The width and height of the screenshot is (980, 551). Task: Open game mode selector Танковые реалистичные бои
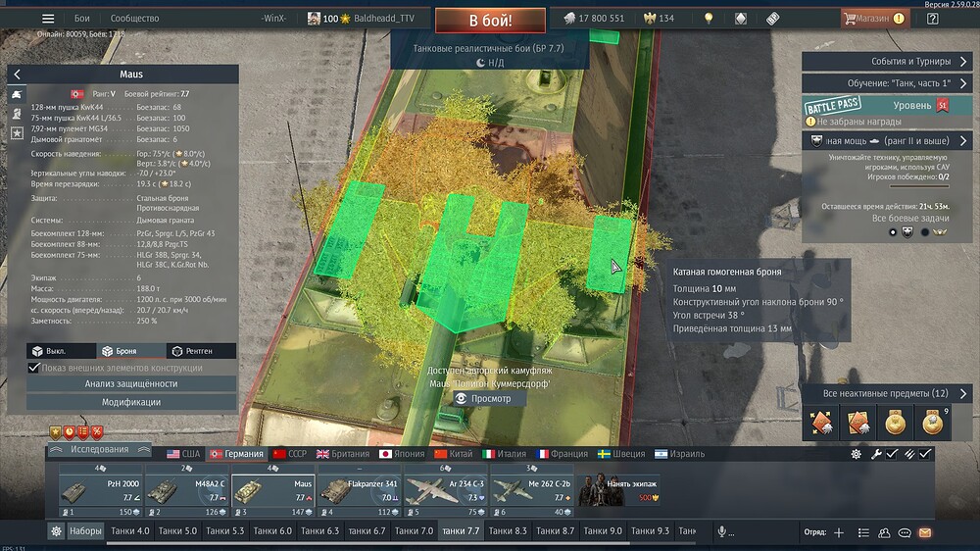pos(488,48)
